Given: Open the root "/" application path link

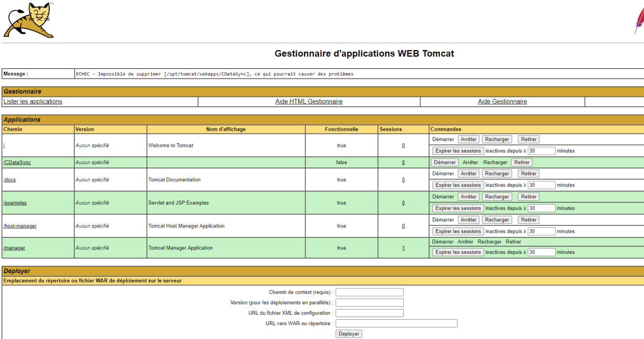Looking at the screenshot, I should [x=4, y=146].
